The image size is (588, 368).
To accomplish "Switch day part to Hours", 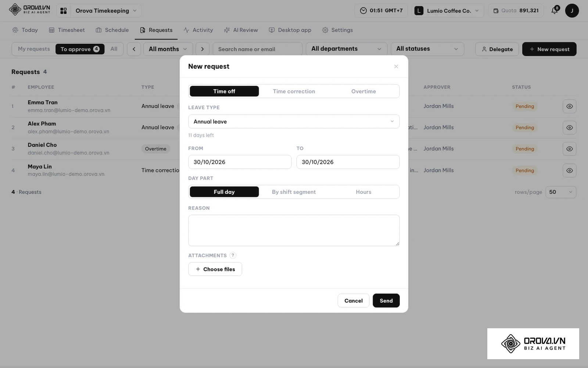I will point(363,192).
